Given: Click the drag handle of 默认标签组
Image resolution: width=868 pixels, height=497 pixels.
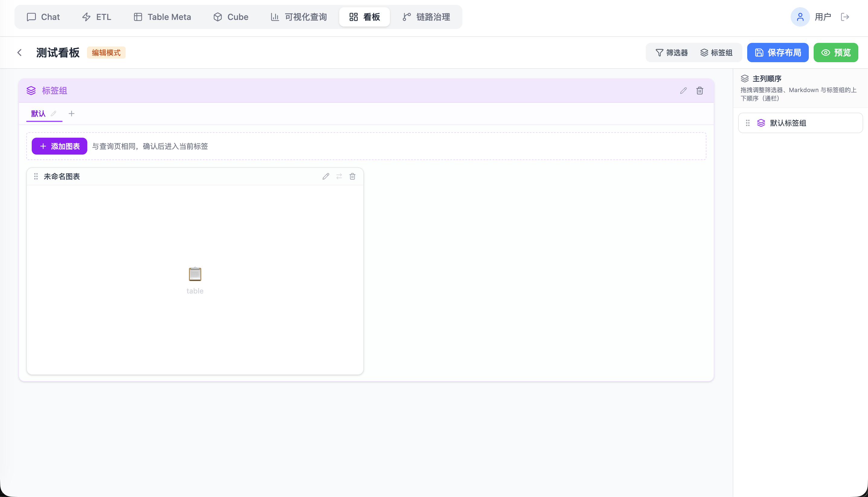Looking at the screenshot, I should click(747, 123).
